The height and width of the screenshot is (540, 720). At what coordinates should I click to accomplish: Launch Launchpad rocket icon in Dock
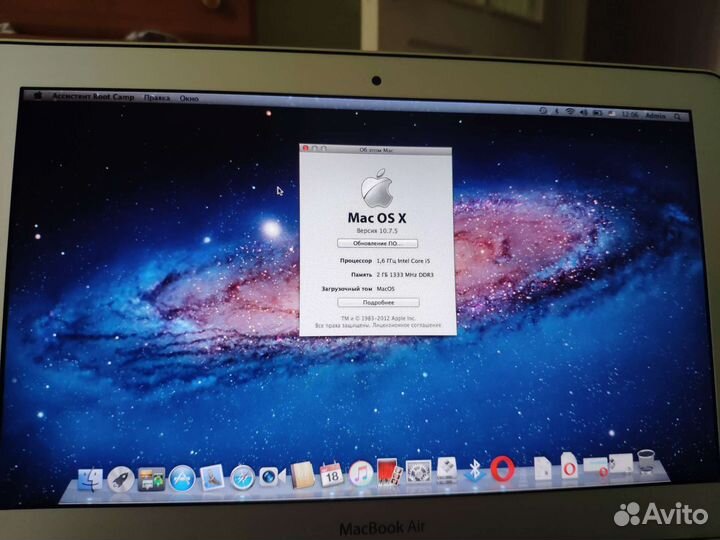point(121,479)
